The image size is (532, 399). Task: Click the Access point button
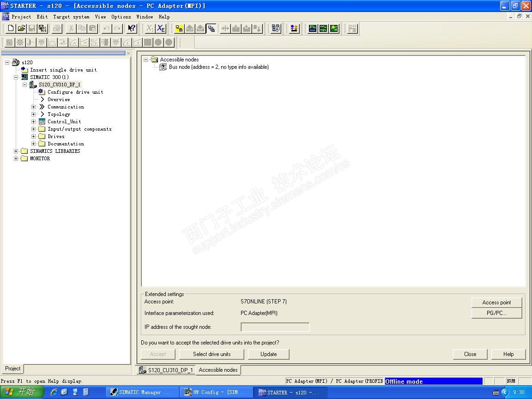[496, 302]
